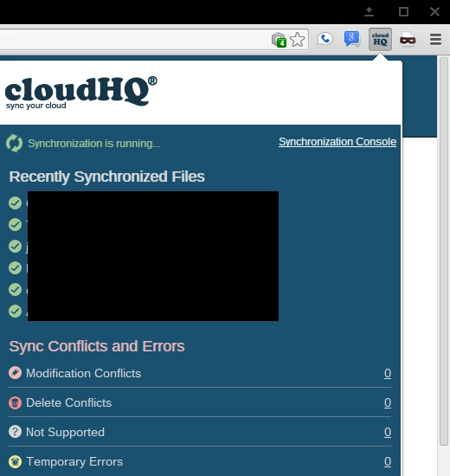This screenshot has width=450, height=476.
Task: Click the masked face extension icon
Action: (408, 40)
